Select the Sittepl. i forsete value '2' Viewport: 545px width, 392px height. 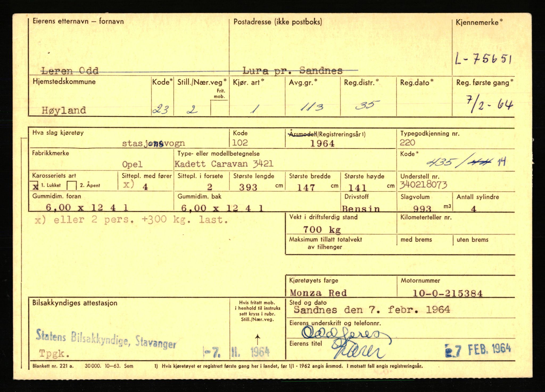click(210, 187)
